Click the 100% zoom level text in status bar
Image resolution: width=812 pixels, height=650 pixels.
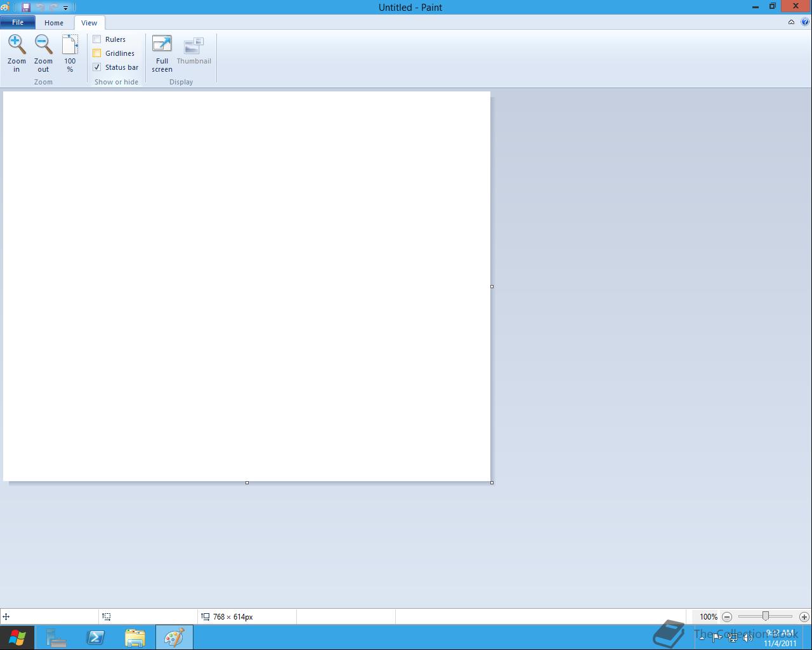point(709,616)
